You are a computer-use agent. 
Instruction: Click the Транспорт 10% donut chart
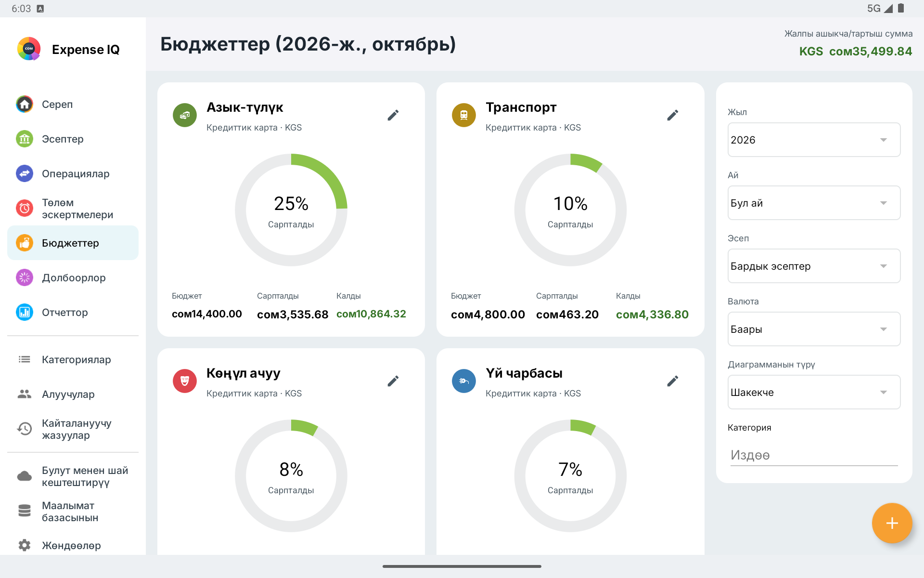tap(570, 210)
